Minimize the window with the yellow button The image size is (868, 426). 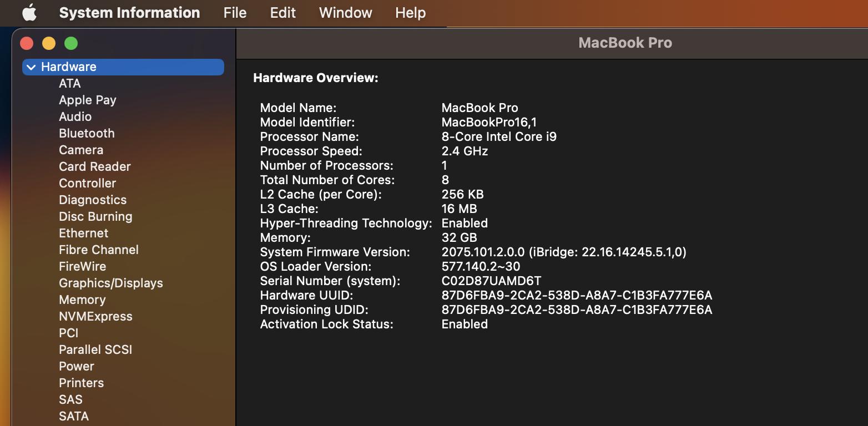[49, 43]
